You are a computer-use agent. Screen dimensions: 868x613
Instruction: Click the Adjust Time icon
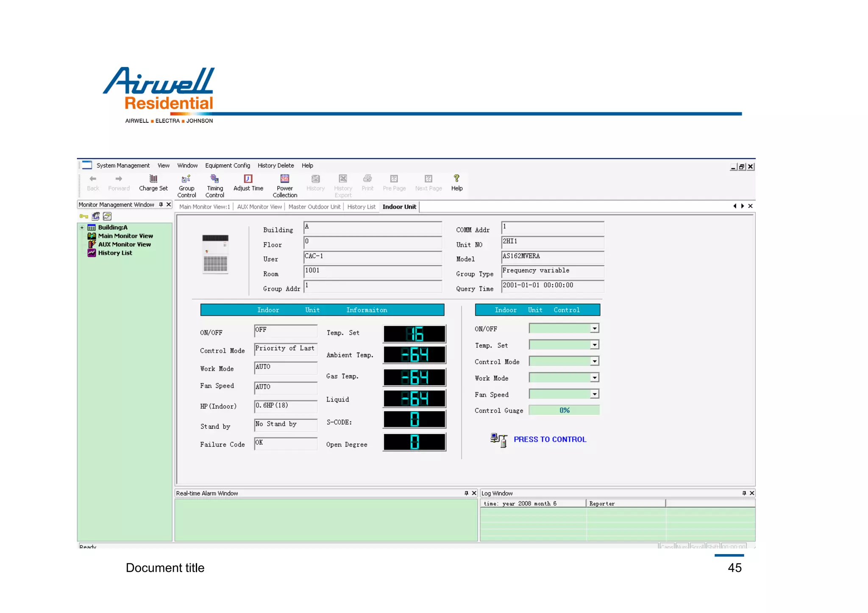pyautogui.click(x=248, y=179)
